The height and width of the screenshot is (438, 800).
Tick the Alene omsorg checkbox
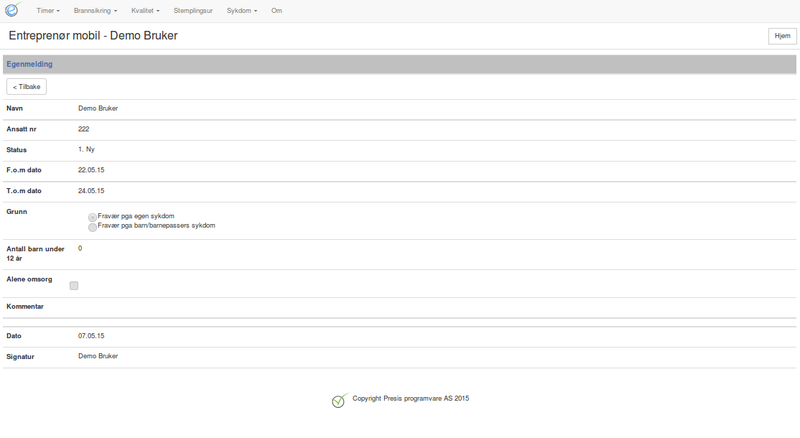tap(74, 286)
